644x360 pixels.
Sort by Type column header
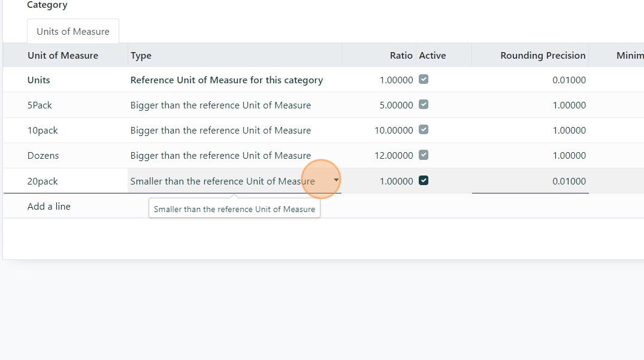pos(141,56)
